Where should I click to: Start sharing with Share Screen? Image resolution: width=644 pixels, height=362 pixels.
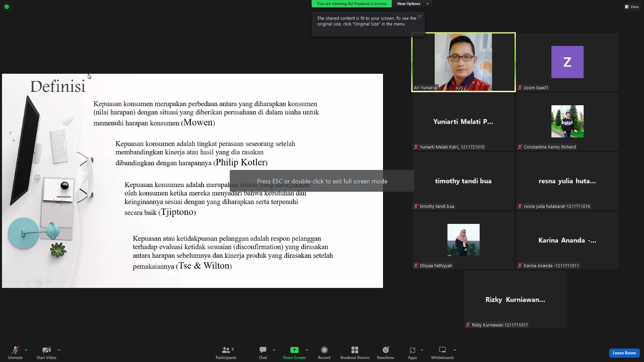click(x=294, y=353)
